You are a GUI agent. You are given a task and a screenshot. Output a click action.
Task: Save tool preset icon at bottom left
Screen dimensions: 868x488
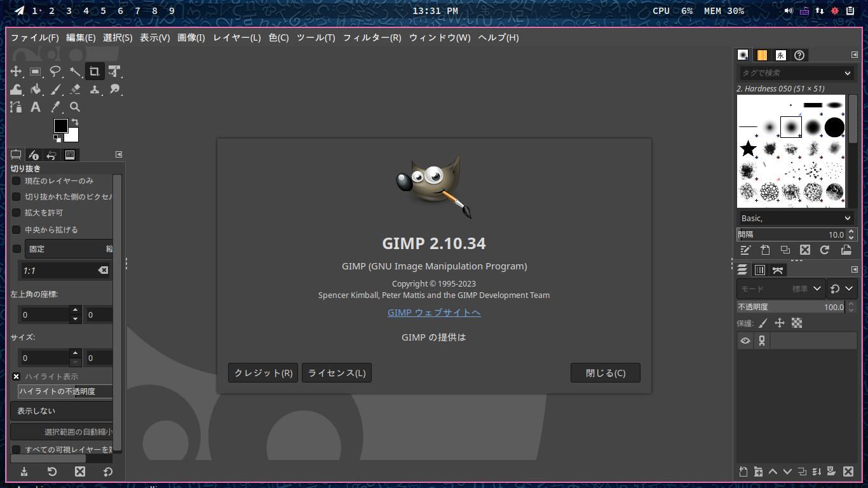(24, 471)
